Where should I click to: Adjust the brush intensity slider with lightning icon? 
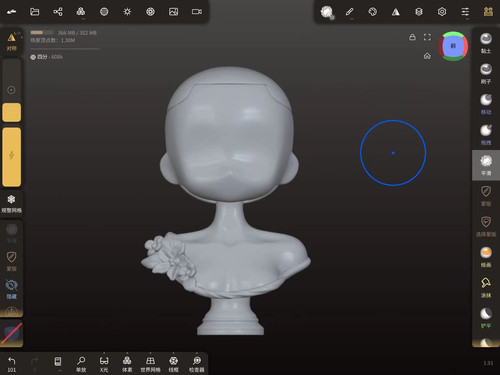pos(12,157)
